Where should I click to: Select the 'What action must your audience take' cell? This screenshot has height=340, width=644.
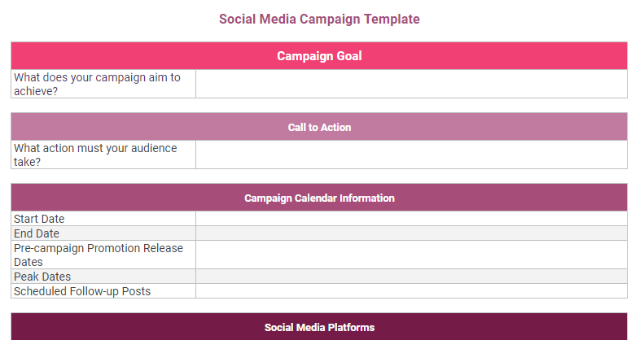(103, 155)
